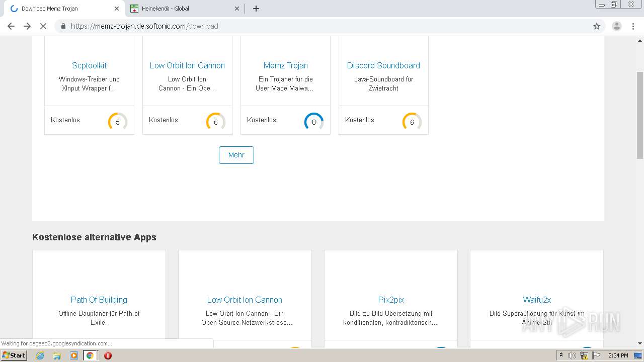Open the Windows Start menu
This screenshot has width=644, height=362.
pos(14,355)
